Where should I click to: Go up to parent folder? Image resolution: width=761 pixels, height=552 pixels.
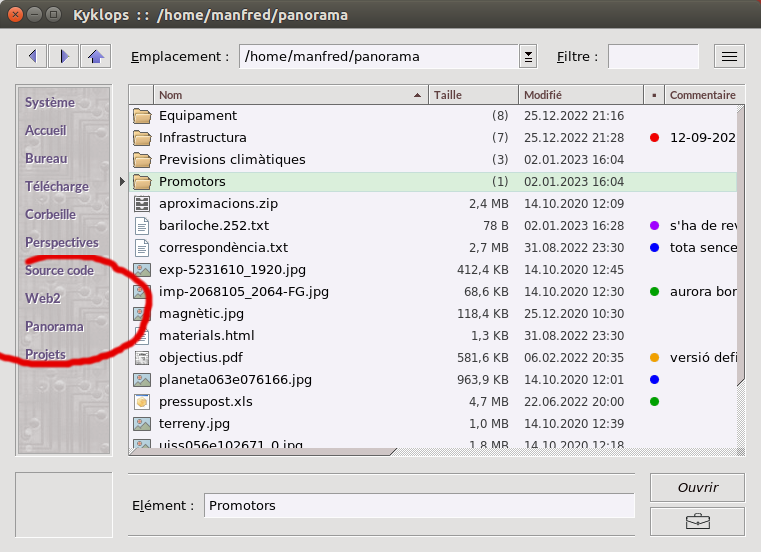[x=96, y=56]
